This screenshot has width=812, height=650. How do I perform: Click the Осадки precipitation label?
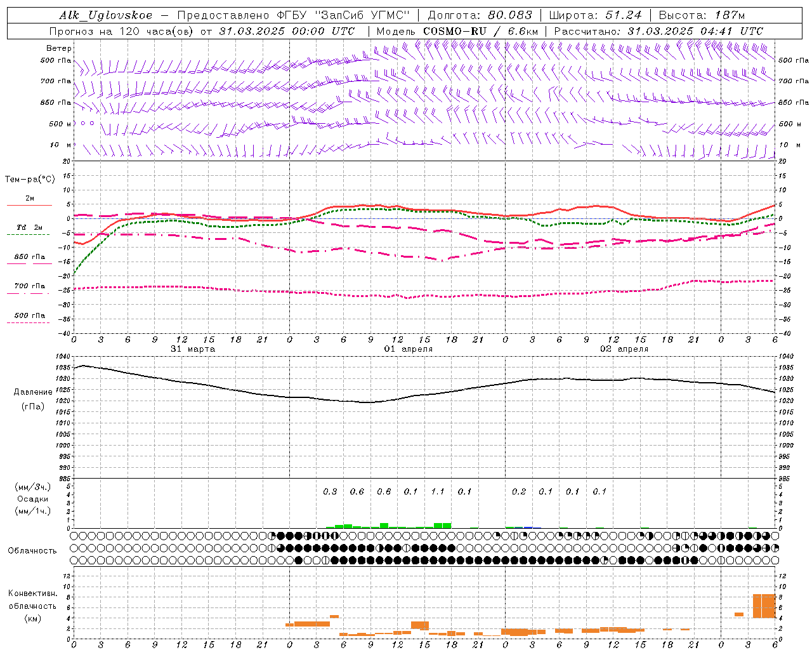33,499
